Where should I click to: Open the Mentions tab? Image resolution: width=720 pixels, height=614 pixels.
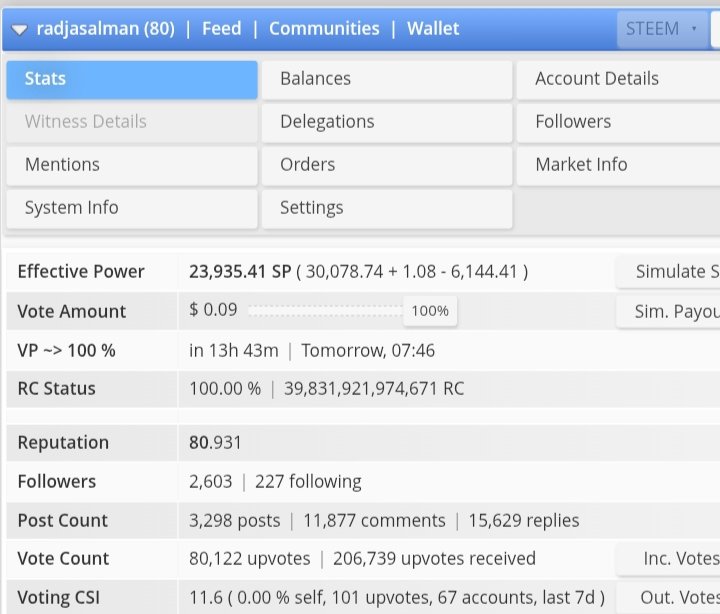[x=132, y=165]
